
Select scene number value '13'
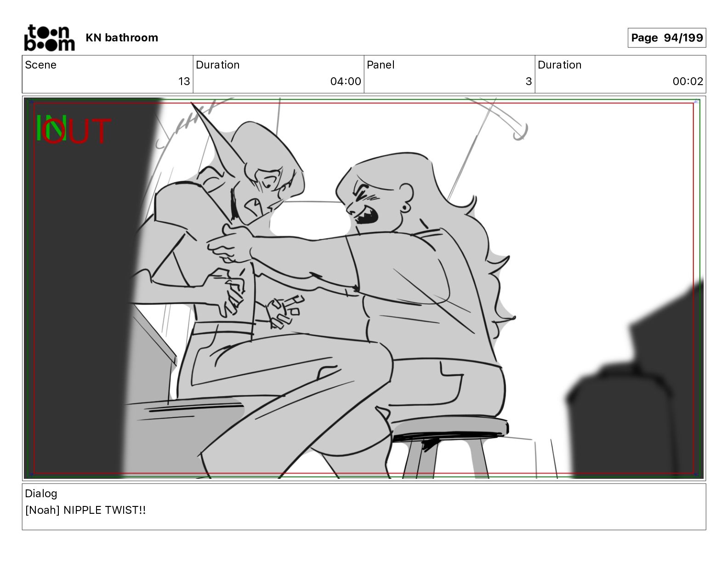pos(184,81)
